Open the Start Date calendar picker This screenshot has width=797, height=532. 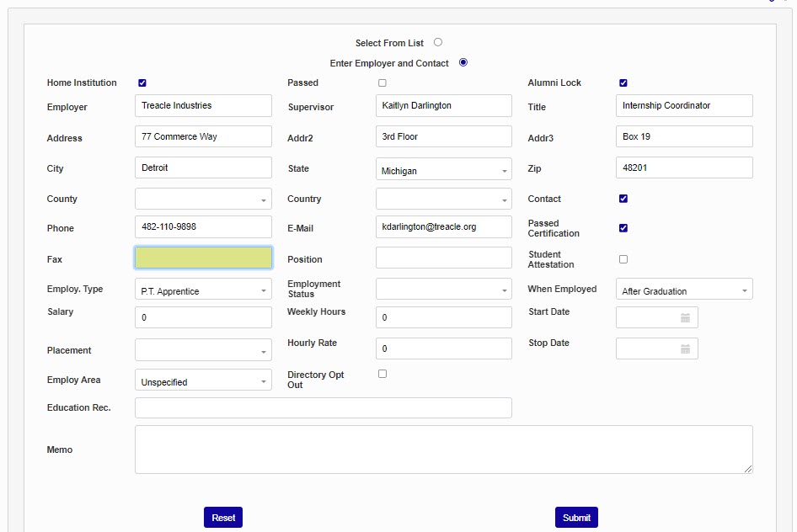pos(685,317)
